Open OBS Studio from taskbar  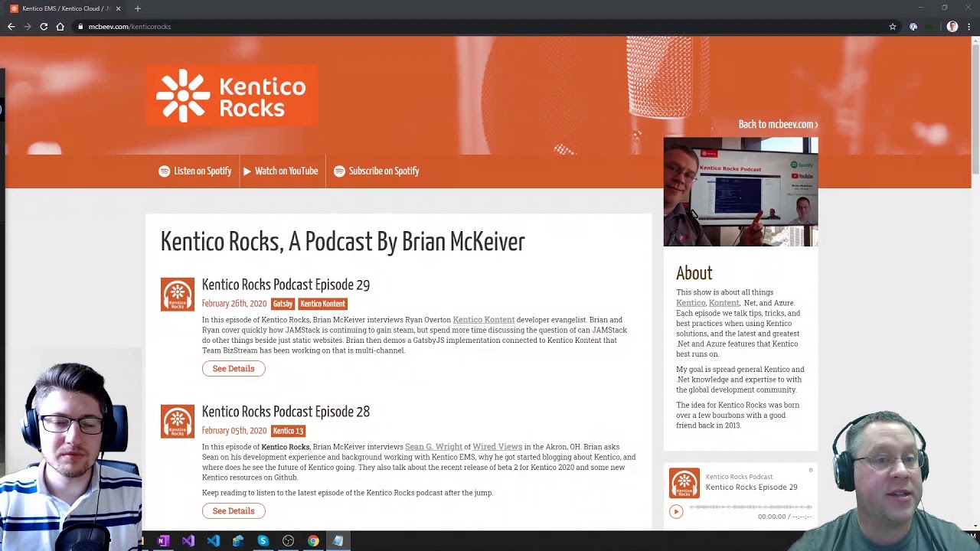288,541
